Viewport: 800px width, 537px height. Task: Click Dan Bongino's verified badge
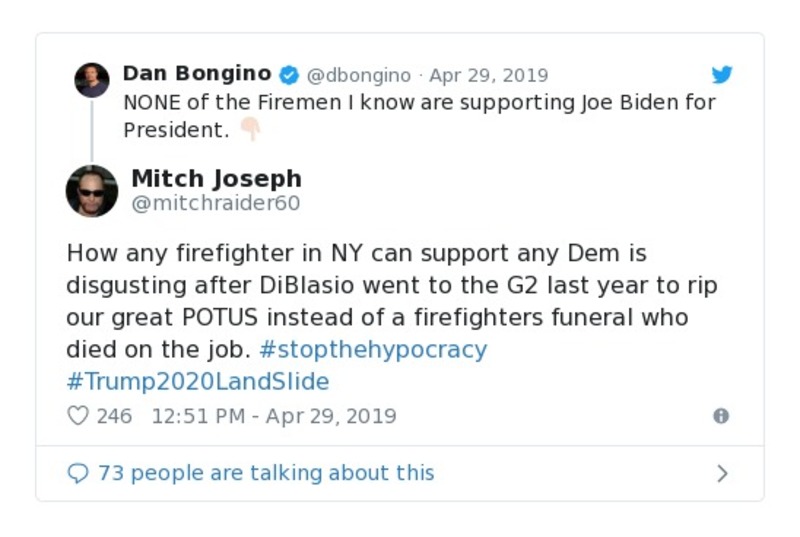coord(289,75)
